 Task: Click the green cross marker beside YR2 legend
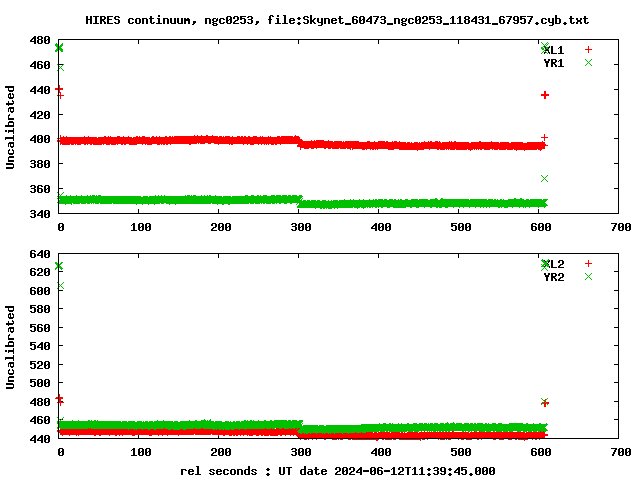pyautogui.click(x=588, y=276)
